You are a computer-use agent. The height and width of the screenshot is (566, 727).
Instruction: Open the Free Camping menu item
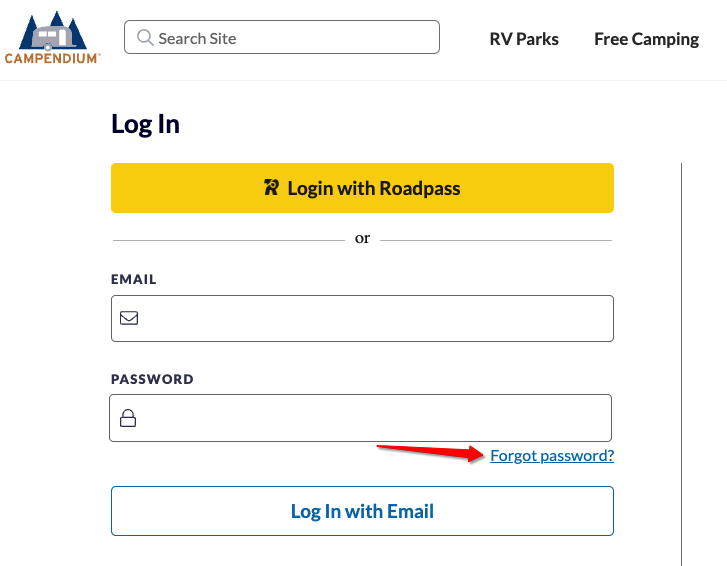click(646, 39)
